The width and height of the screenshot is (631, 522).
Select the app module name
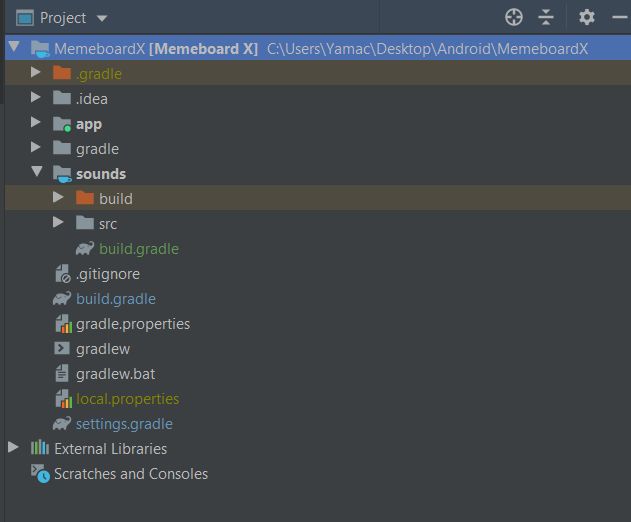(x=89, y=125)
